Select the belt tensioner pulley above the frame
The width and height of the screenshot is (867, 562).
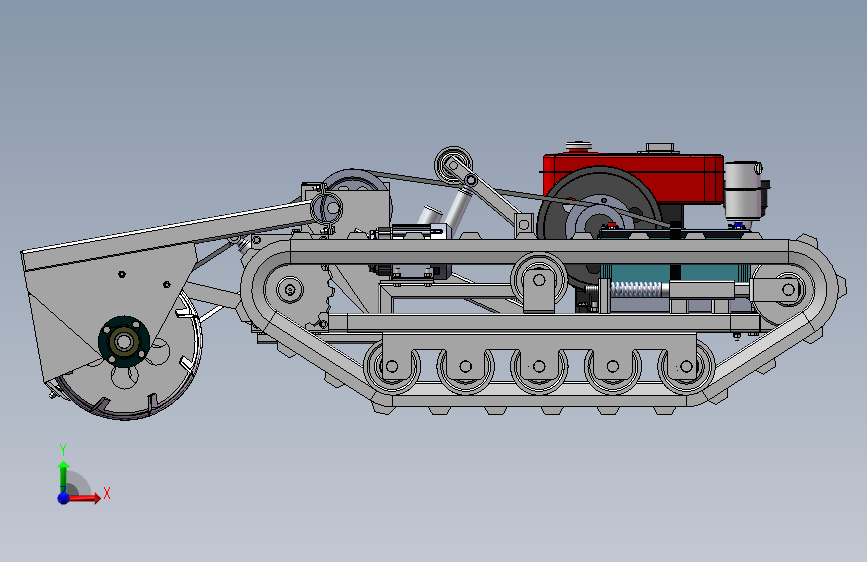pyautogui.click(x=453, y=164)
